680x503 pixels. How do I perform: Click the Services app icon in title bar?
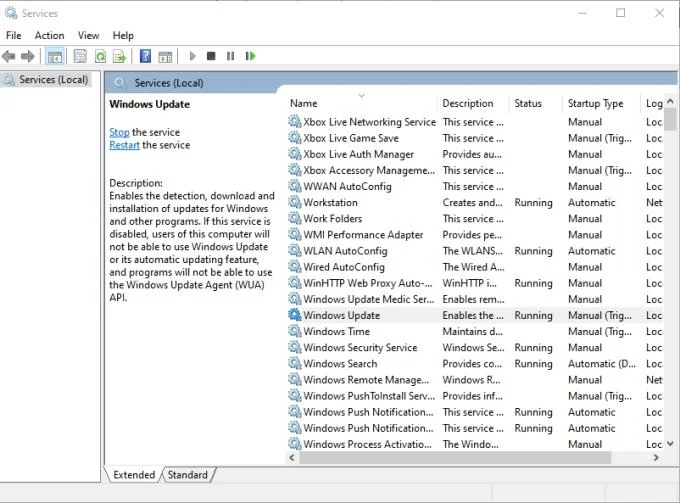coord(10,13)
